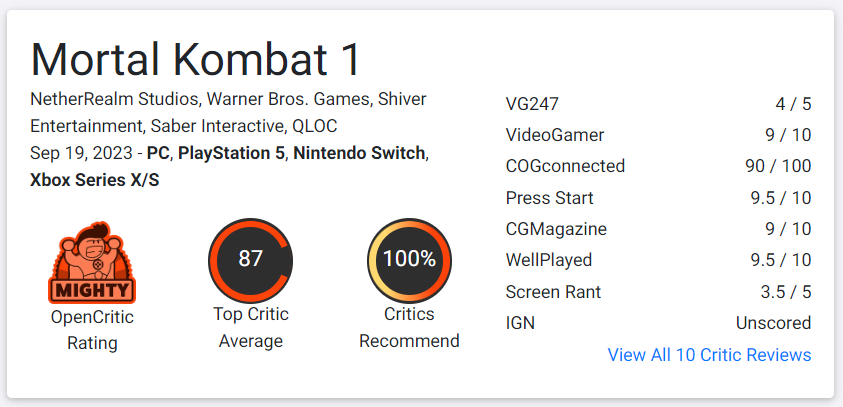
Task: Click the 90 / 100 COGconnected score
Action: pos(778,166)
